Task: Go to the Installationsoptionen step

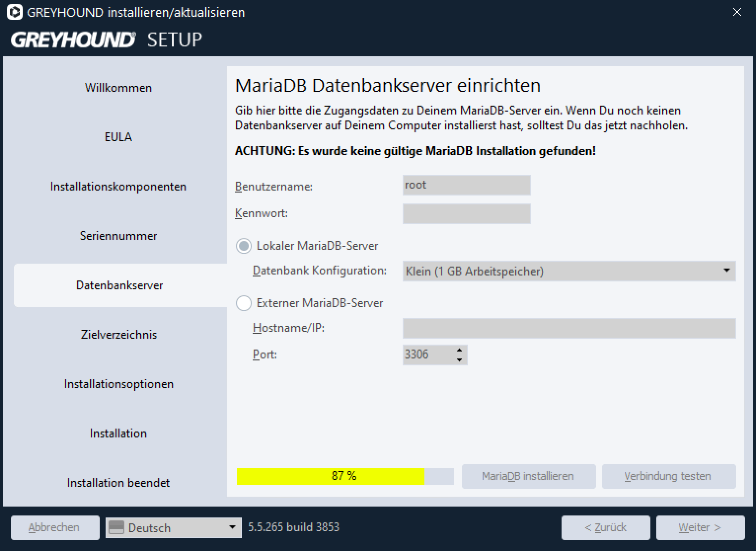Action: pos(118,384)
